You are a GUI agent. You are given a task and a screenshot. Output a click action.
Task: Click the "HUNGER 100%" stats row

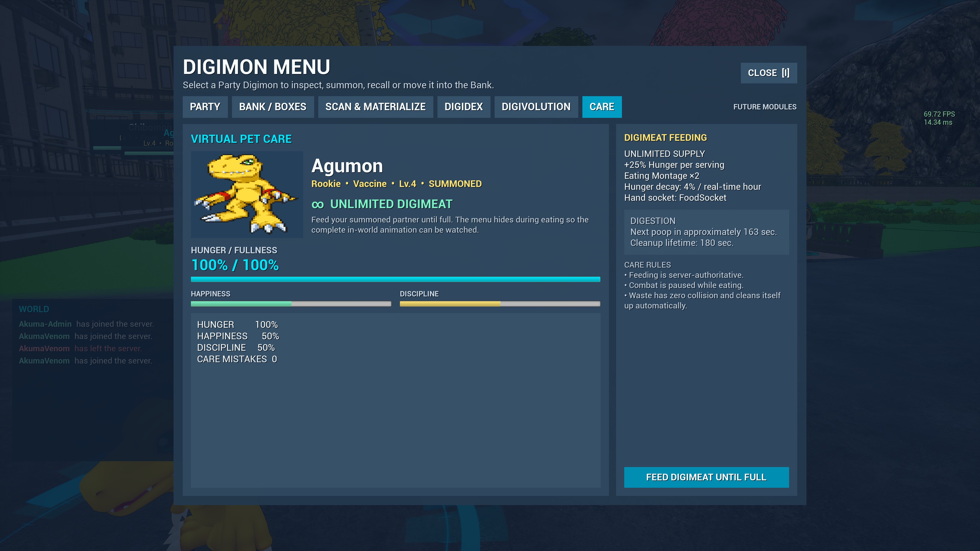(237, 325)
